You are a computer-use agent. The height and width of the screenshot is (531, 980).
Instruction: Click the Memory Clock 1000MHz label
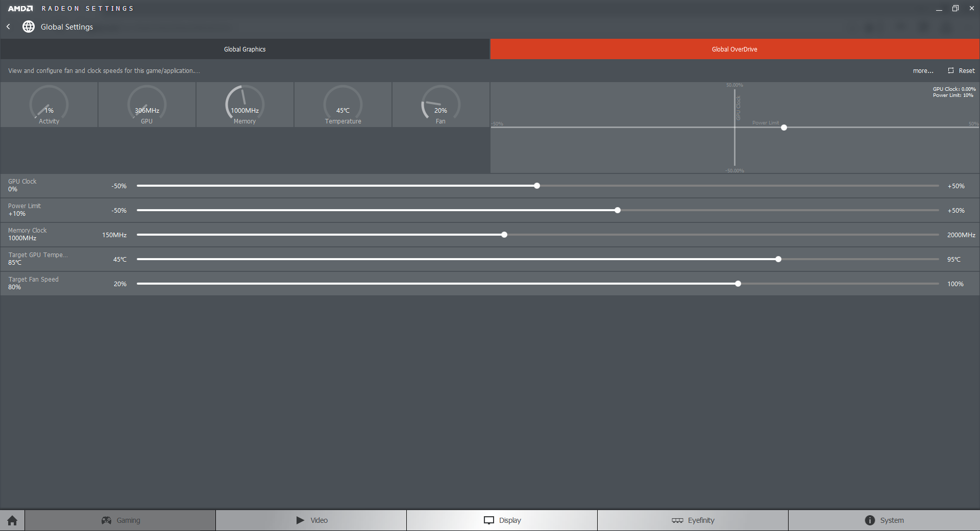[x=28, y=234]
